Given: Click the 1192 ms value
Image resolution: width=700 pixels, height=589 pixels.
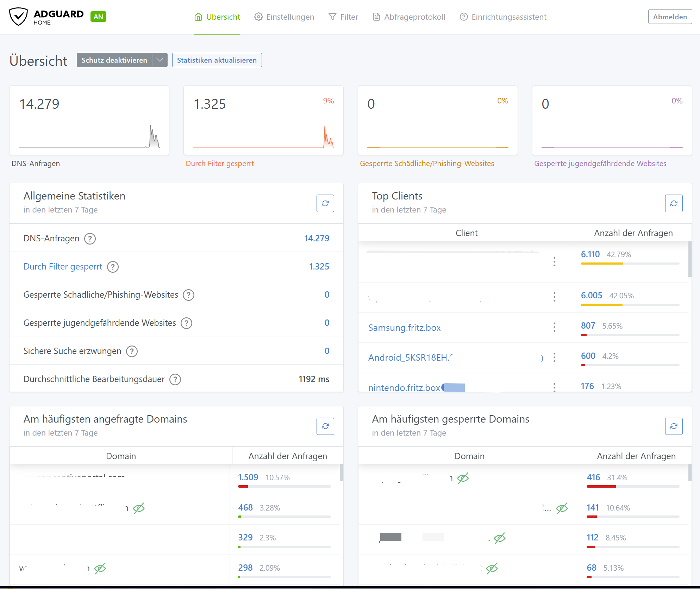Looking at the screenshot, I should click(314, 379).
